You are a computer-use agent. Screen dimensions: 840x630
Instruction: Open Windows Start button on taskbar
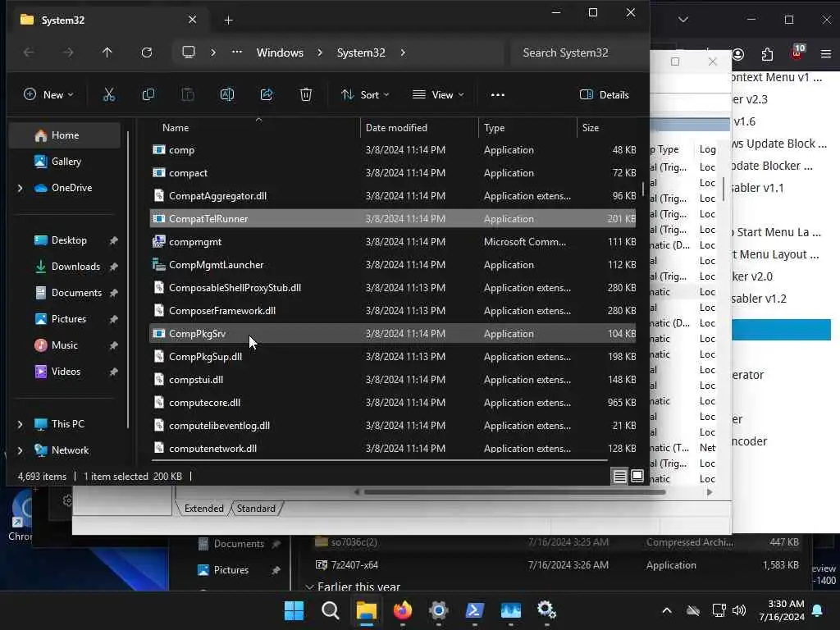click(294, 610)
